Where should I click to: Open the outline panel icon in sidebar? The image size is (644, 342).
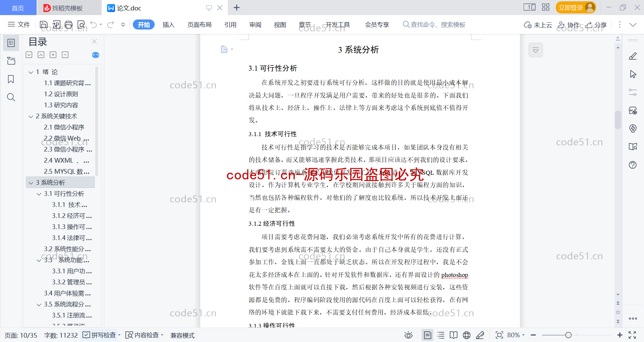pos(11,43)
